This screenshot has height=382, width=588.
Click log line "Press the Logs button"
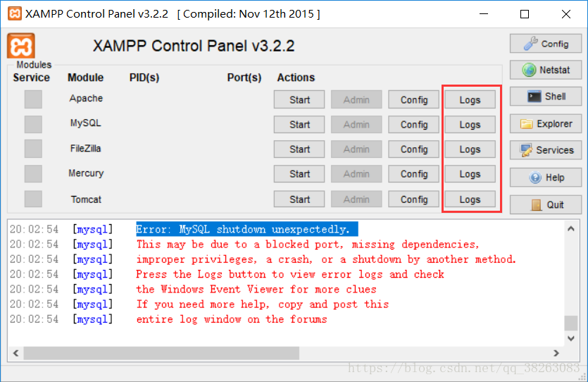point(290,274)
